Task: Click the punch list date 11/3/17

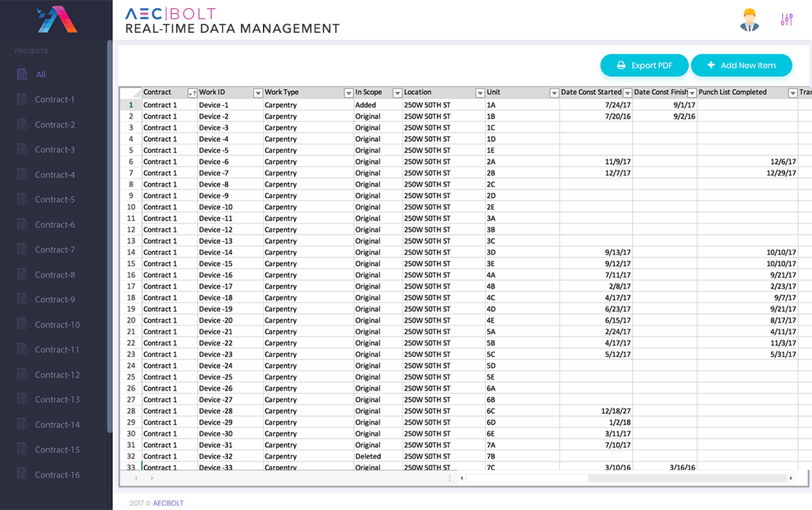Action: [747, 343]
